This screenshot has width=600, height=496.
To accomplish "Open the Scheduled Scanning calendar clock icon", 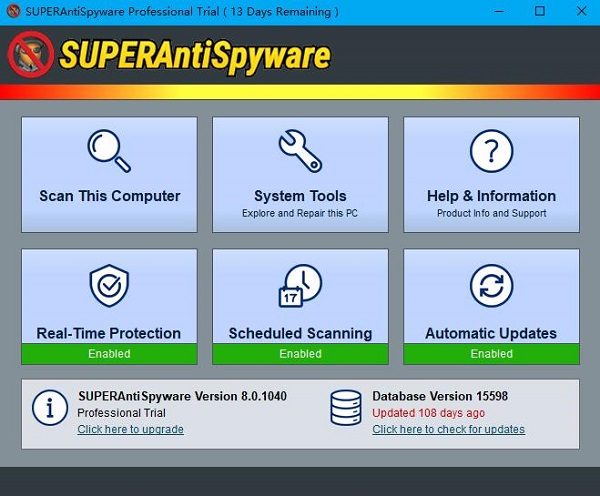I will pyautogui.click(x=300, y=286).
